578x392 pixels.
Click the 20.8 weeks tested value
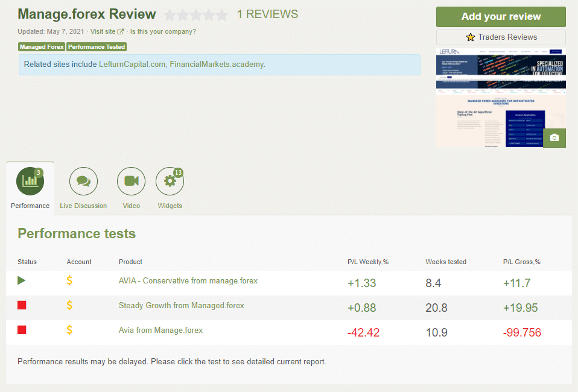(x=436, y=308)
